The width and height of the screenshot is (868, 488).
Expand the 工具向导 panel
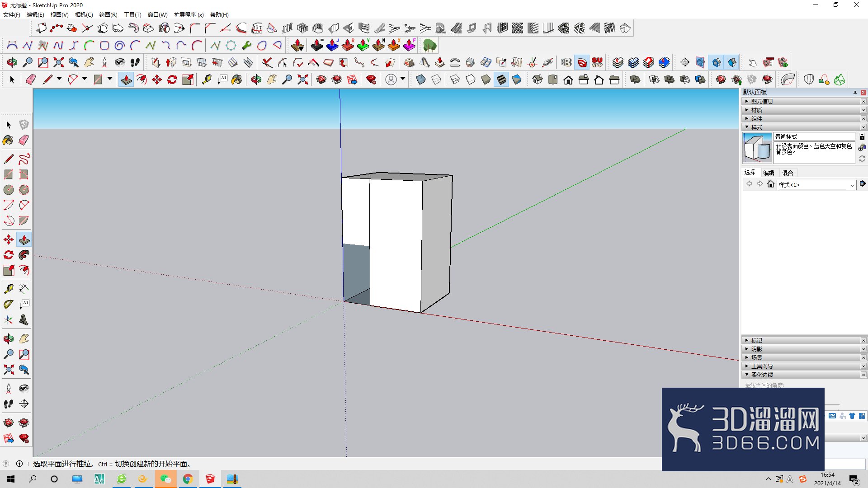click(801, 366)
